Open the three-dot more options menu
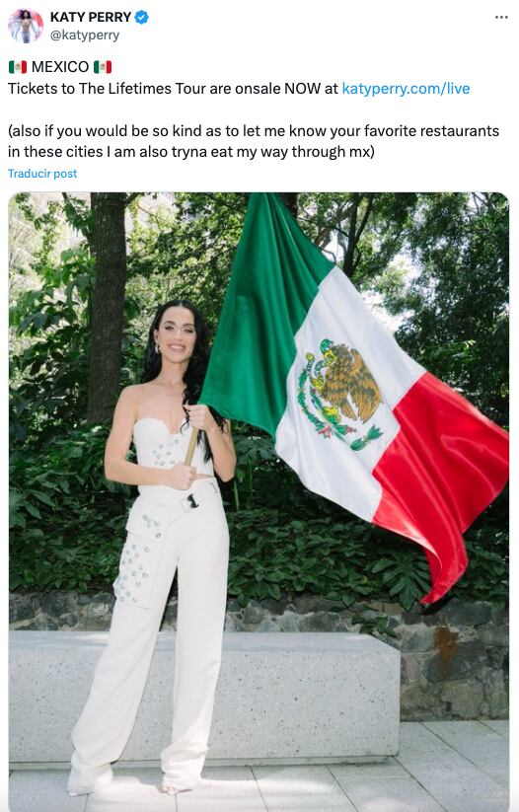 (x=501, y=17)
